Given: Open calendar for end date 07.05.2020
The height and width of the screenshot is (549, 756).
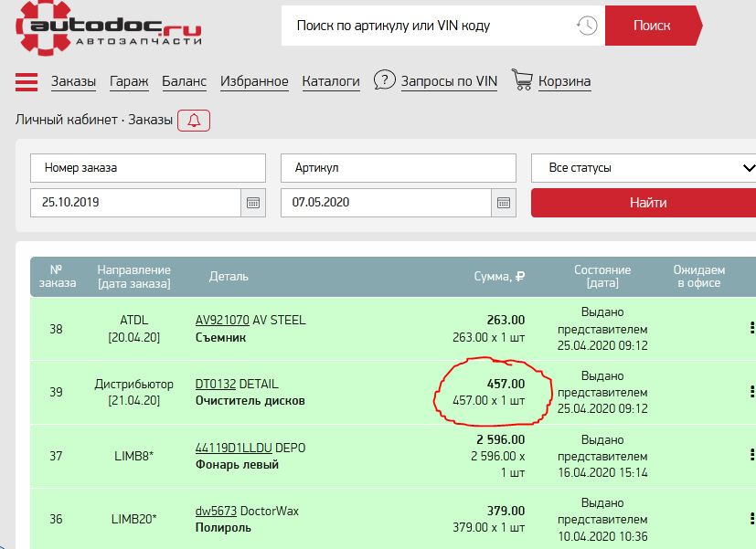Looking at the screenshot, I should click(x=504, y=203).
